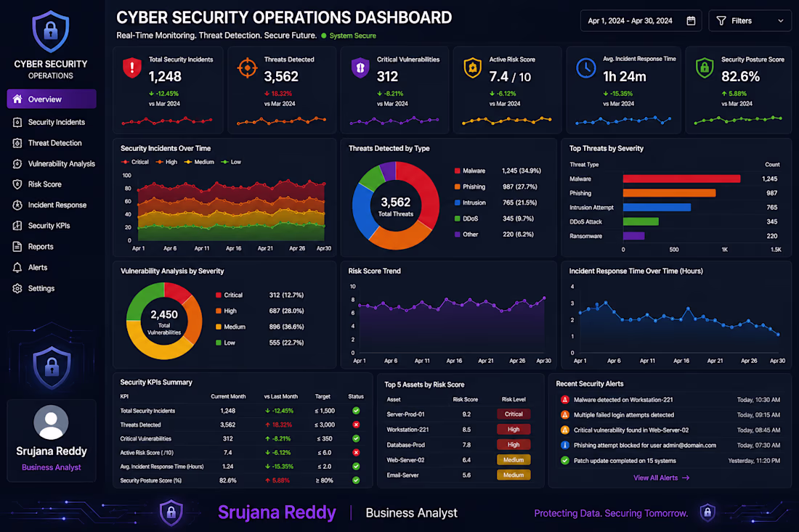Click the Alerts bell icon

coord(17,267)
